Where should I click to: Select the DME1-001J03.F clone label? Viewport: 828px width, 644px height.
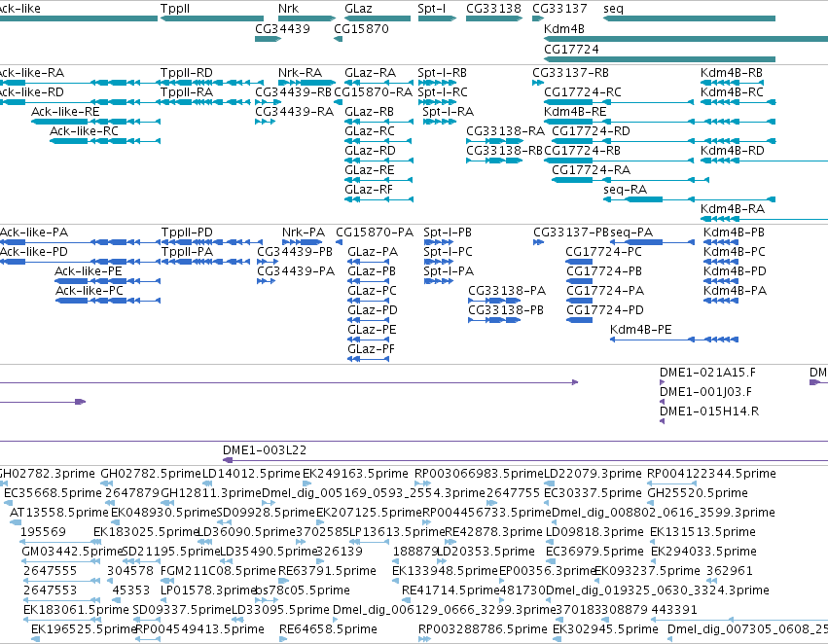[x=705, y=392]
